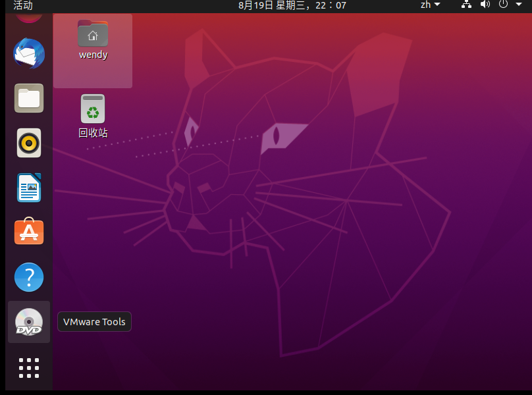532x395 pixels.
Task: Open the clock showing 8月19日 星期三
Action: point(292,5)
